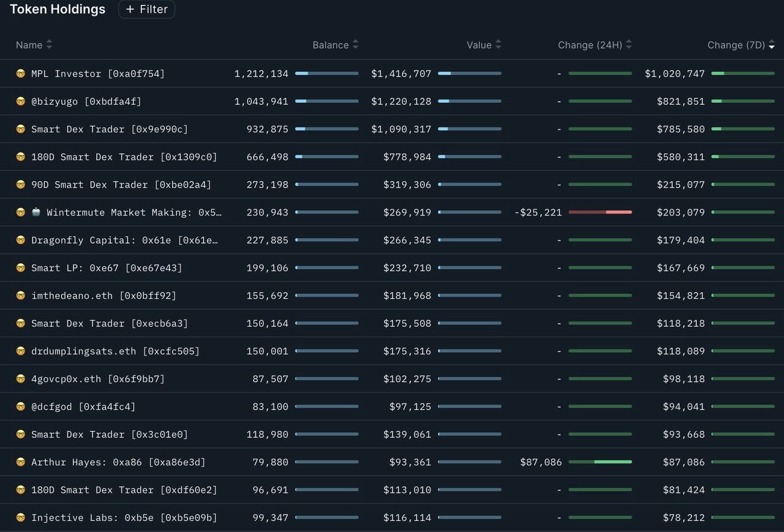Sort by Value column sort arrows
The image size is (784, 532).
[x=498, y=45]
